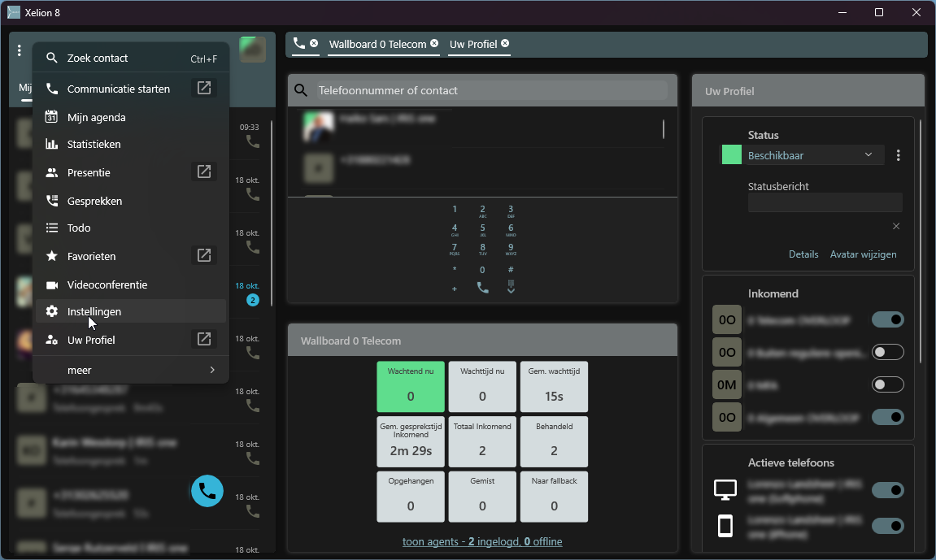Toggle the 0M Inkomend queue switch
This screenshot has height=560, width=936.
point(888,384)
